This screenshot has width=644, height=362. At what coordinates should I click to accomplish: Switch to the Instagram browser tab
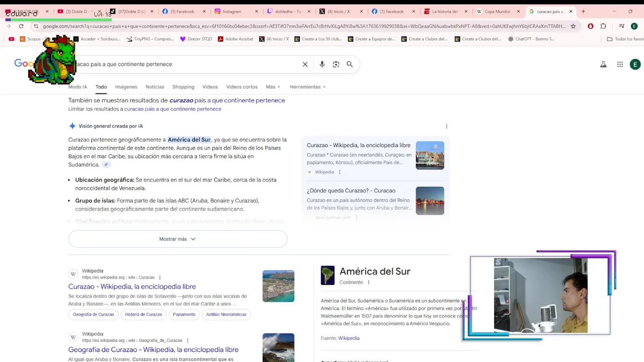tap(232, 11)
